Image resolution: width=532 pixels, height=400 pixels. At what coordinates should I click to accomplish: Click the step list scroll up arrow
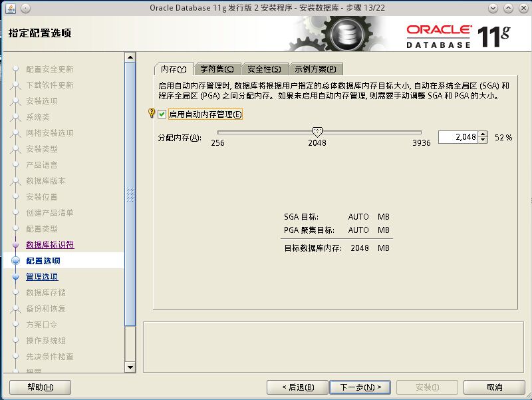tap(130, 57)
